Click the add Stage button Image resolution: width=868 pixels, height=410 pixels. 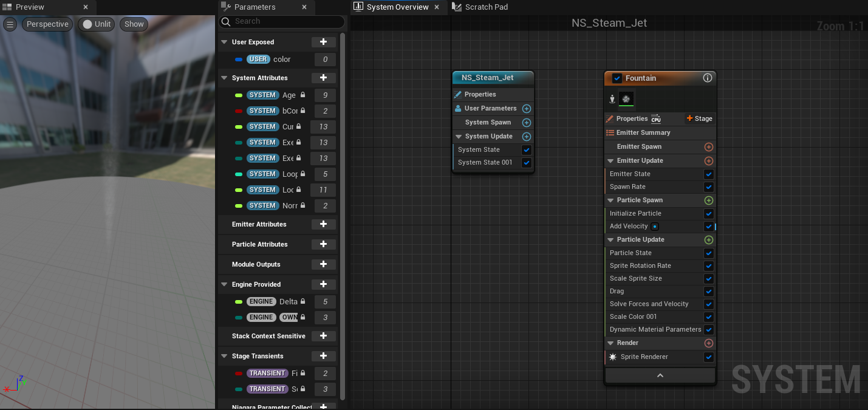[x=700, y=119]
